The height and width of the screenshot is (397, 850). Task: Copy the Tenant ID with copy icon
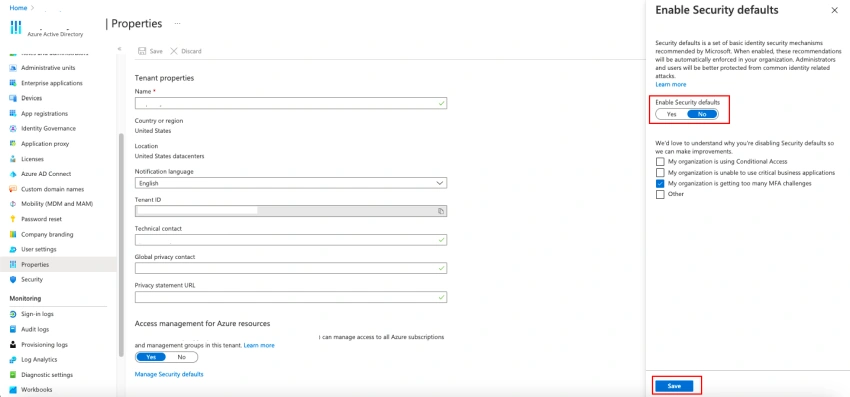[x=441, y=211]
